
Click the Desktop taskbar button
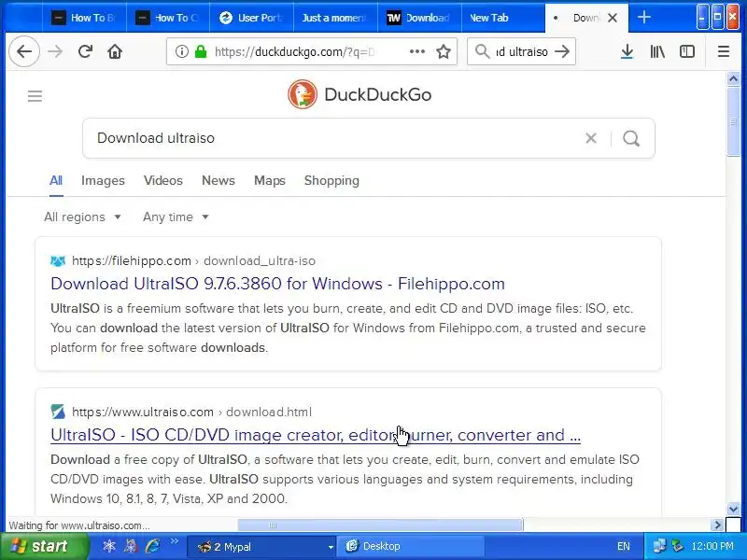coord(410,546)
